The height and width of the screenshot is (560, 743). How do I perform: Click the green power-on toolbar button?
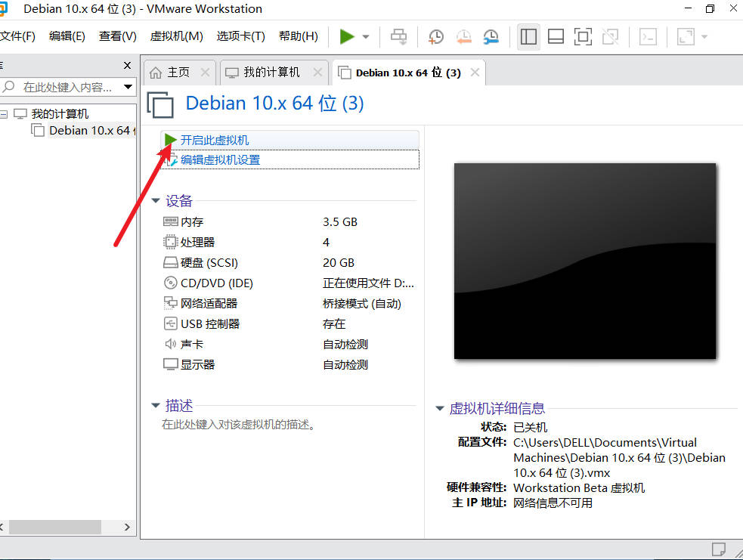click(x=347, y=36)
